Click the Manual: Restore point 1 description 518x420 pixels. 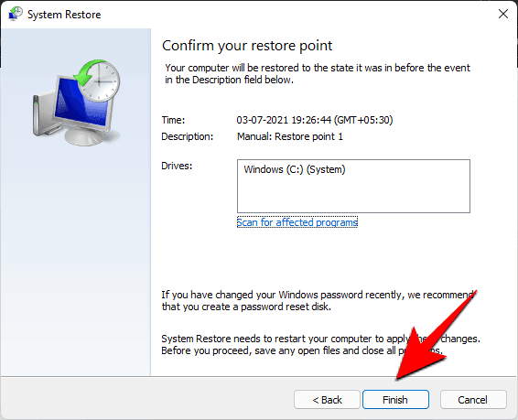[290, 136]
